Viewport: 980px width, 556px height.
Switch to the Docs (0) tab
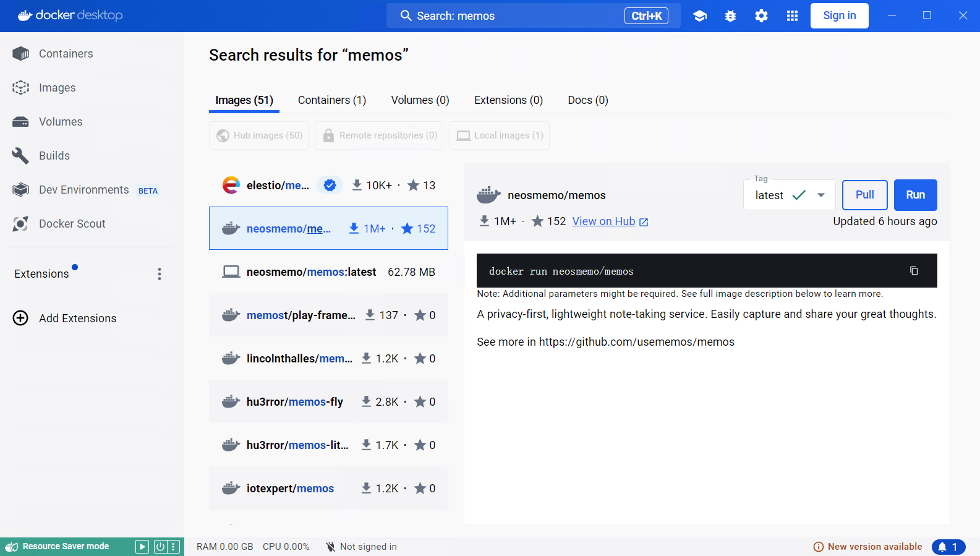[588, 100]
